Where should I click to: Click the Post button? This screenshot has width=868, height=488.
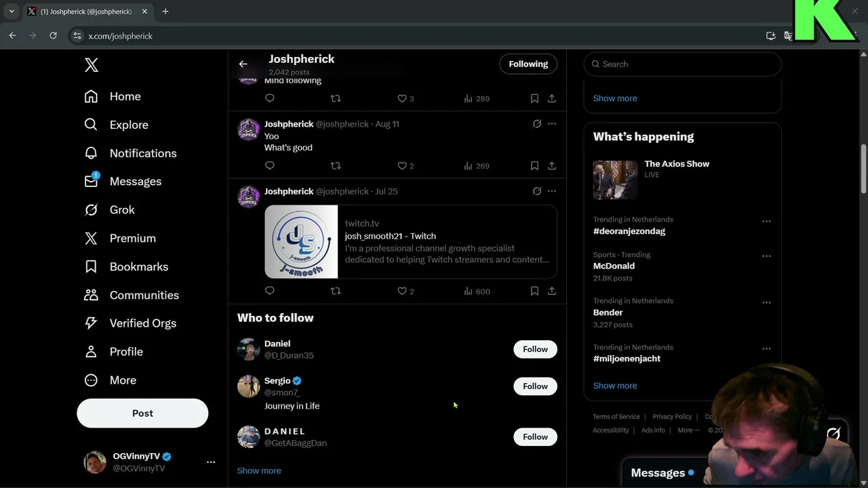pyautogui.click(x=142, y=413)
